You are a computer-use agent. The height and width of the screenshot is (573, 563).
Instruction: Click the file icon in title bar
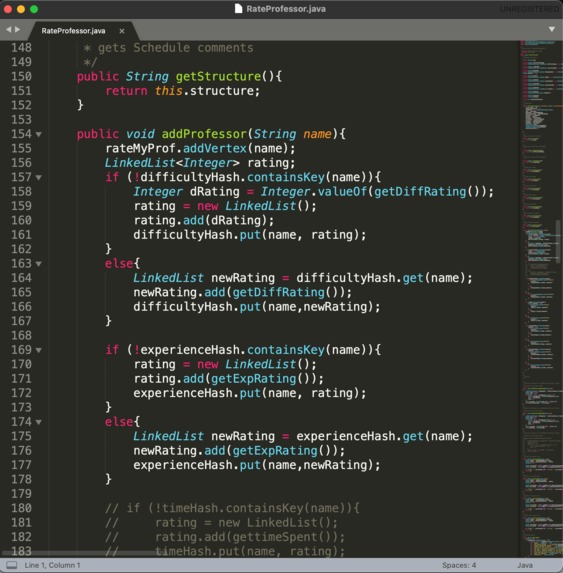pyautogui.click(x=238, y=8)
